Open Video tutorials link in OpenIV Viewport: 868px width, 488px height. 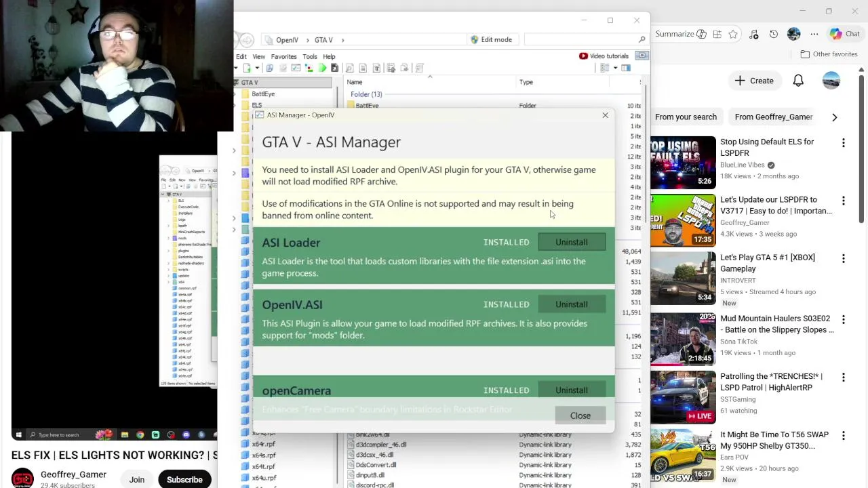[x=604, y=56]
